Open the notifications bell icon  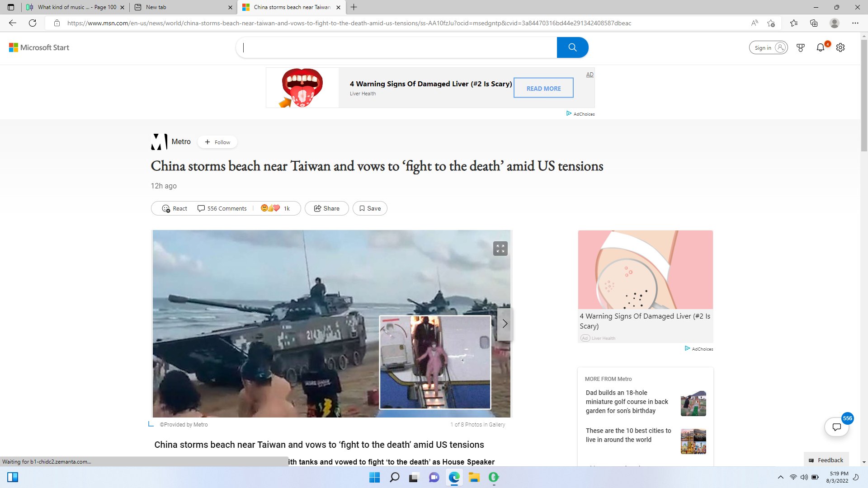coord(820,47)
